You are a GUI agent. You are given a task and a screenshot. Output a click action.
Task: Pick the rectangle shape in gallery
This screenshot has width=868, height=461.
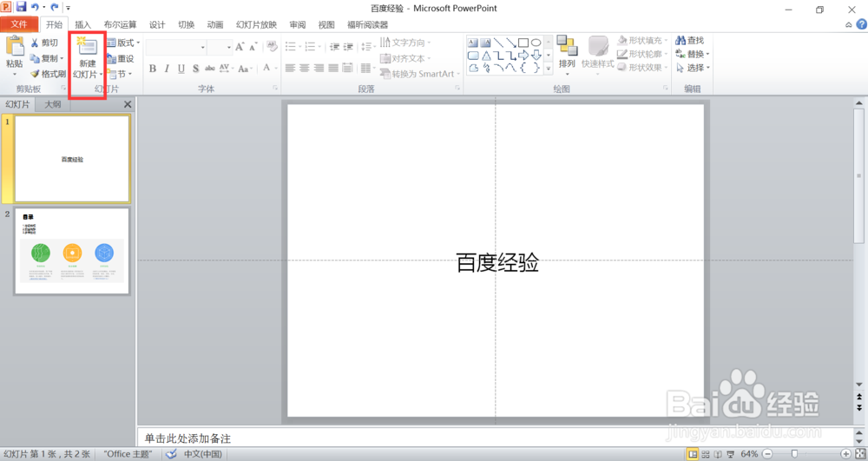click(x=523, y=43)
